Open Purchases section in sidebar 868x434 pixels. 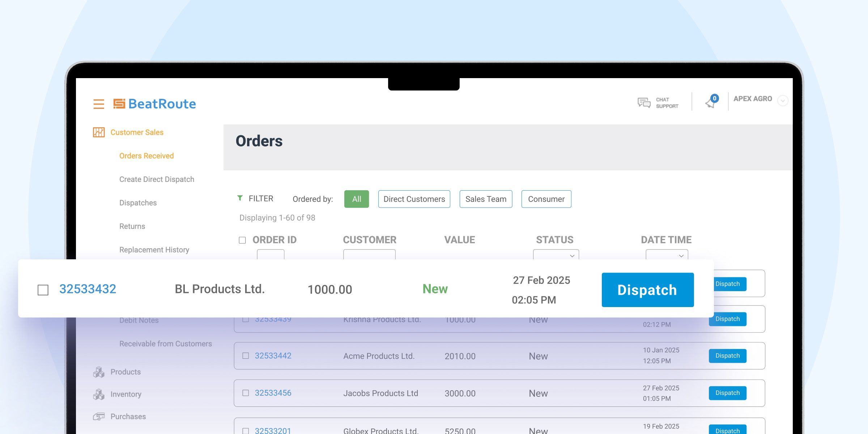128,417
